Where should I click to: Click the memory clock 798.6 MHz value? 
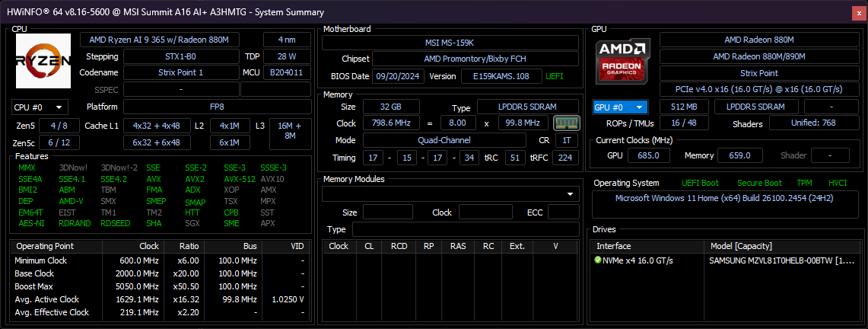[391, 123]
